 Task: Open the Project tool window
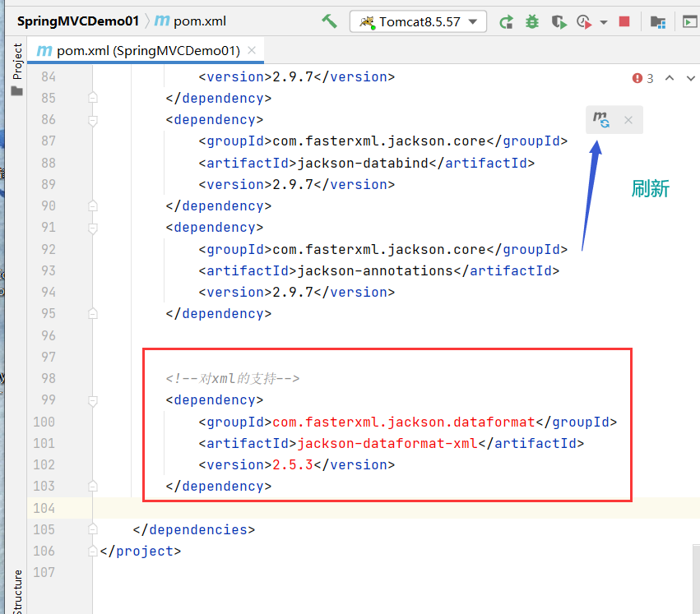pyautogui.click(x=17, y=69)
